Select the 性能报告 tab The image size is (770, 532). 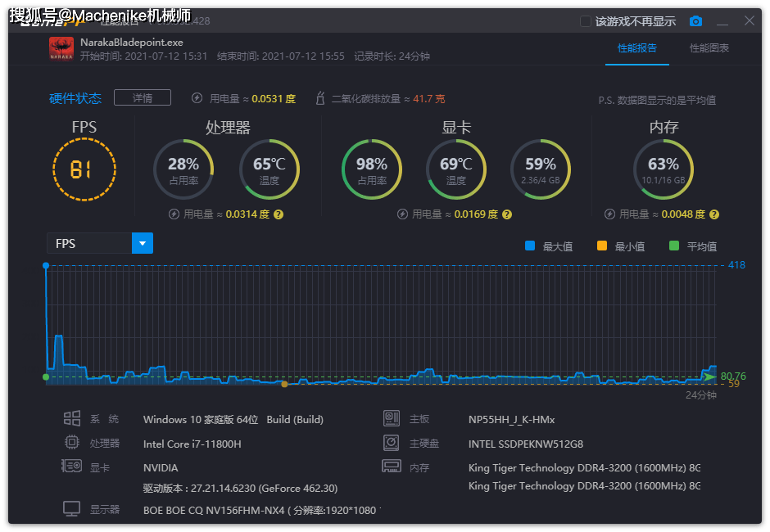tap(637, 48)
